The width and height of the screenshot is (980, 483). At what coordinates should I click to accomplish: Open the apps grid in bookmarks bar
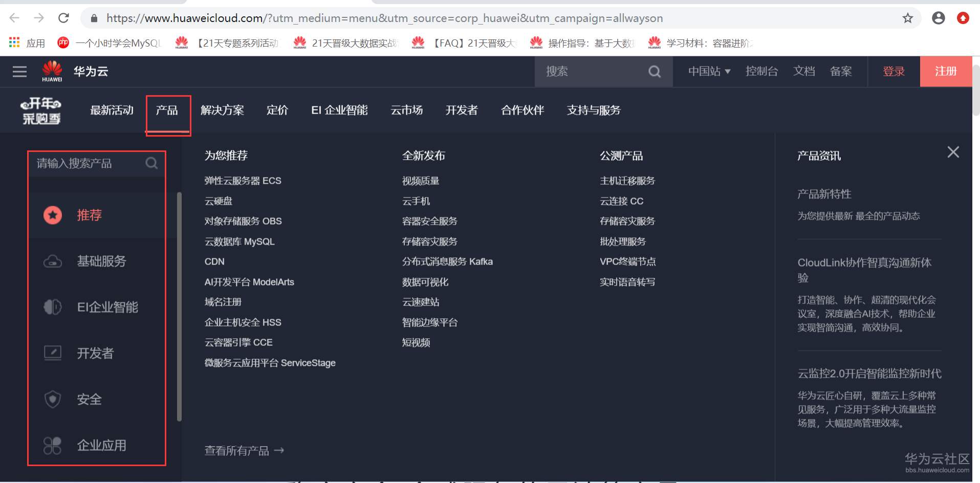(14, 42)
